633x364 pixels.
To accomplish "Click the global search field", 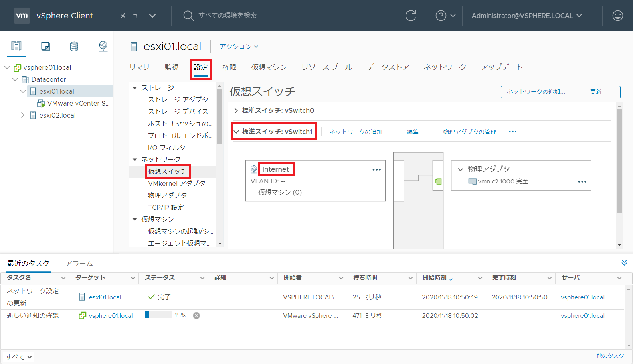I will point(227,16).
